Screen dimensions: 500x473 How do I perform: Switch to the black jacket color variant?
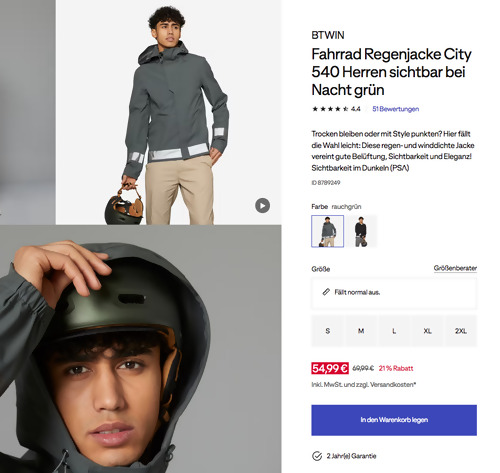[361, 231]
